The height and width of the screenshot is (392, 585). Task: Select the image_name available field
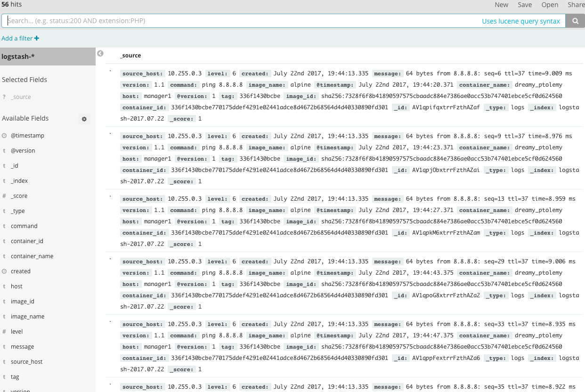(x=27, y=317)
